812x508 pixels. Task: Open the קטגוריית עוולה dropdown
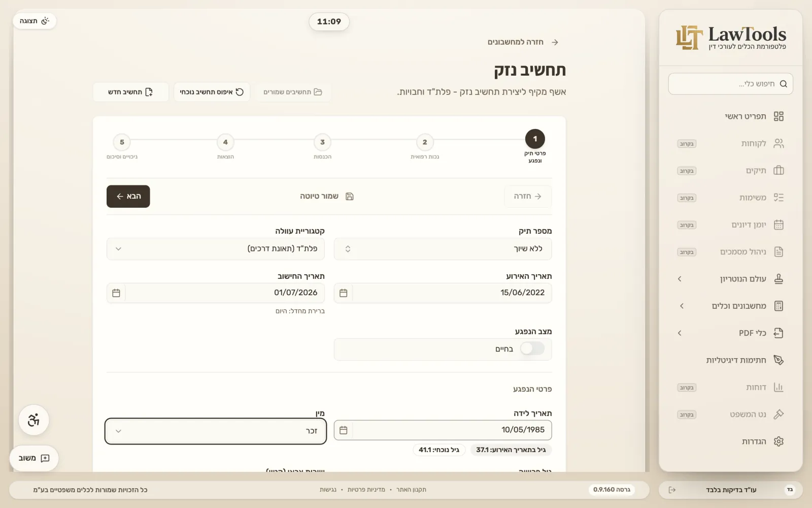[216, 249]
